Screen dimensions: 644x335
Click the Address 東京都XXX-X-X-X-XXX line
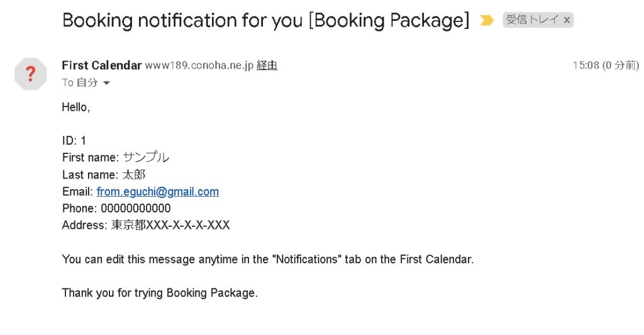pyautogui.click(x=146, y=225)
